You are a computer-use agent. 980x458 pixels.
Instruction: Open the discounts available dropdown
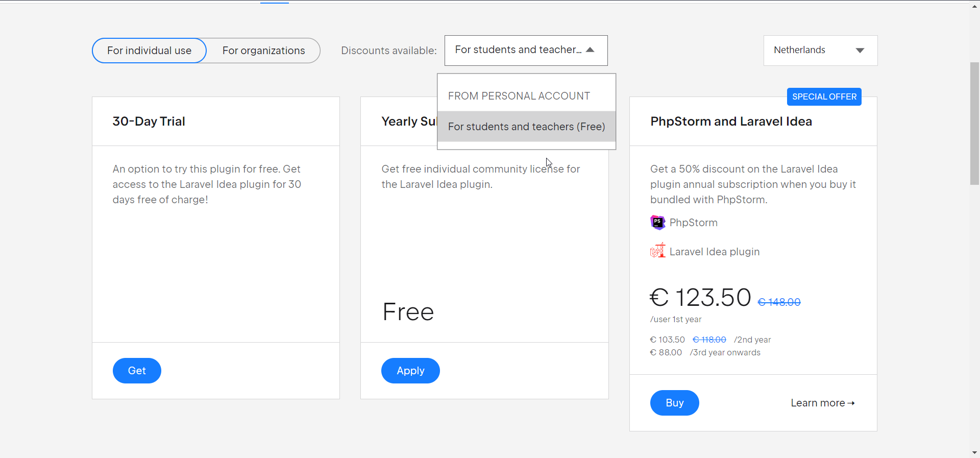click(526, 50)
